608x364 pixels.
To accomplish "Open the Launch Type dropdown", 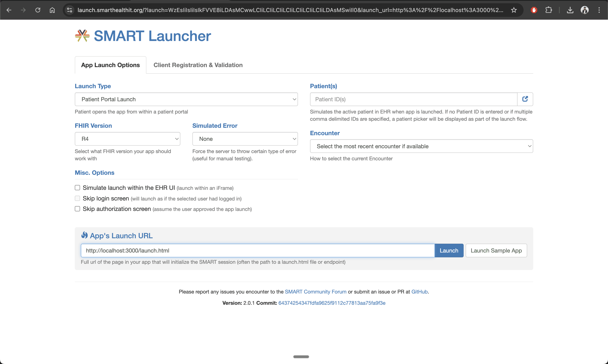I will pos(186,99).
